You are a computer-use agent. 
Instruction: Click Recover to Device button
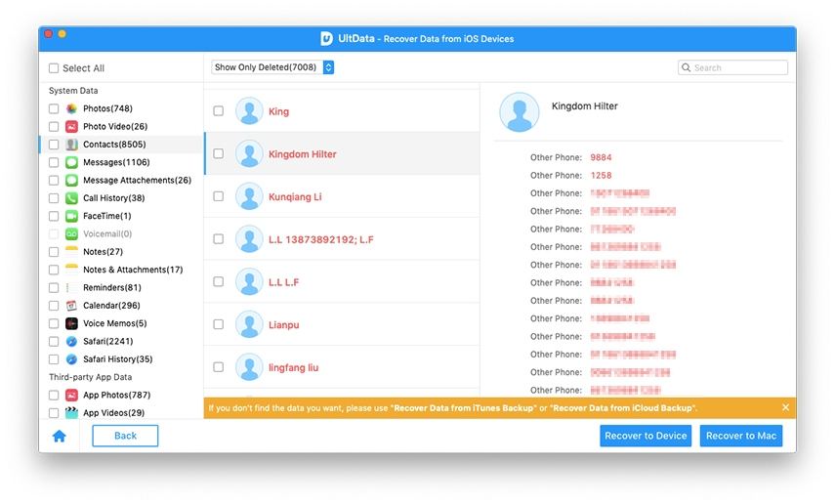pyautogui.click(x=646, y=436)
